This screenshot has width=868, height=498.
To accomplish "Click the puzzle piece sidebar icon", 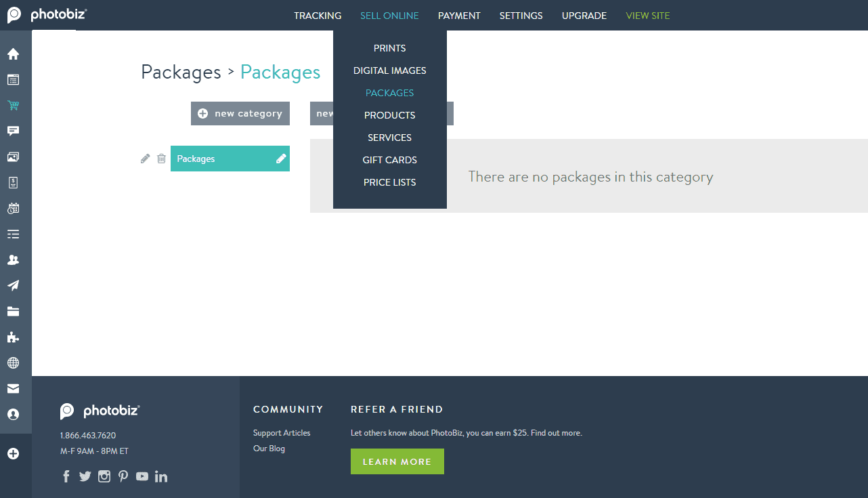I will tap(13, 337).
